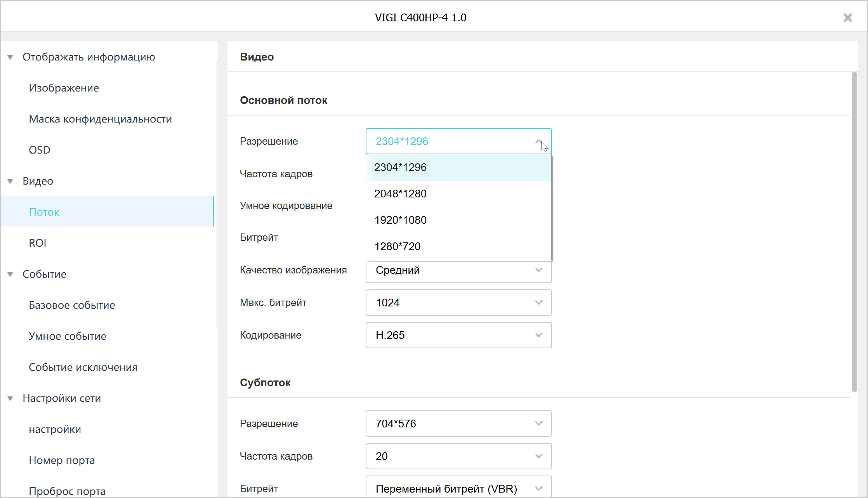The height and width of the screenshot is (498, 868).
Task: Open the Умное событие page
Action: tap(67, 336)
